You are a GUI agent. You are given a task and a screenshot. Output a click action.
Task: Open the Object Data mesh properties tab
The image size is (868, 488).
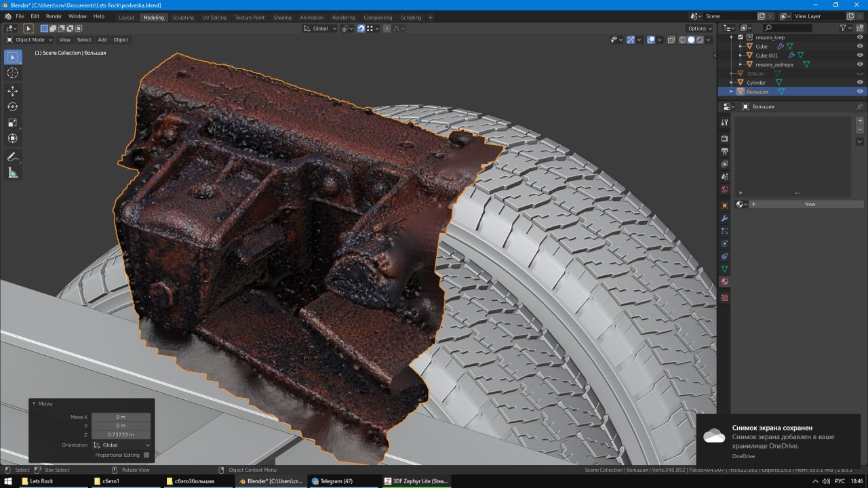click(724, 269)
